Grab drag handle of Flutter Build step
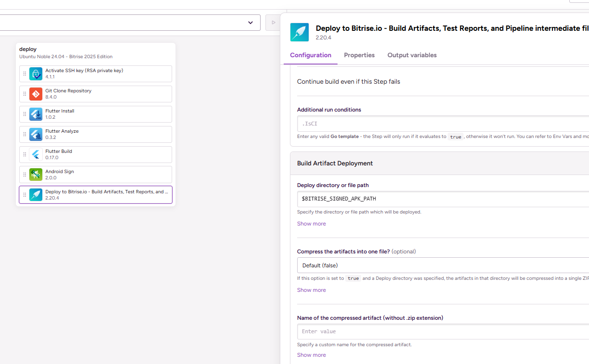Viewport: 589px width, 364px height. (x=25, y=154)
